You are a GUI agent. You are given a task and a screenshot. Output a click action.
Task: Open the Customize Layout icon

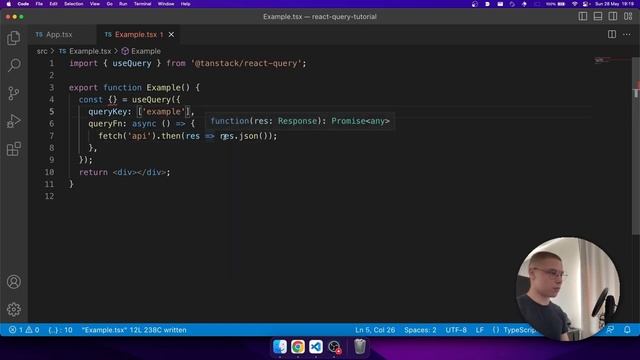628,16
